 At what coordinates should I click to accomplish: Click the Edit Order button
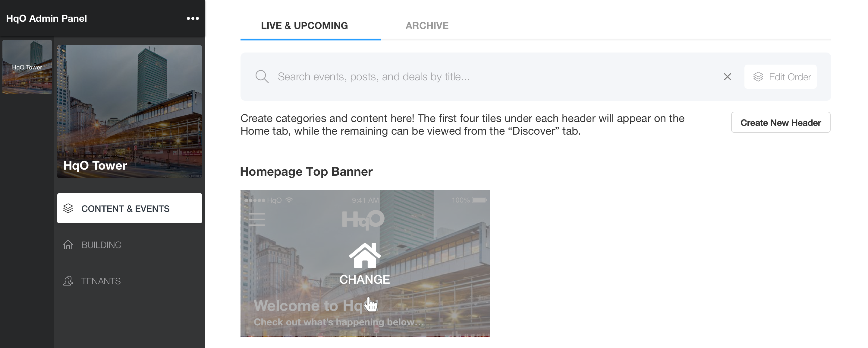pyautogui.click(x=780, y=77)
